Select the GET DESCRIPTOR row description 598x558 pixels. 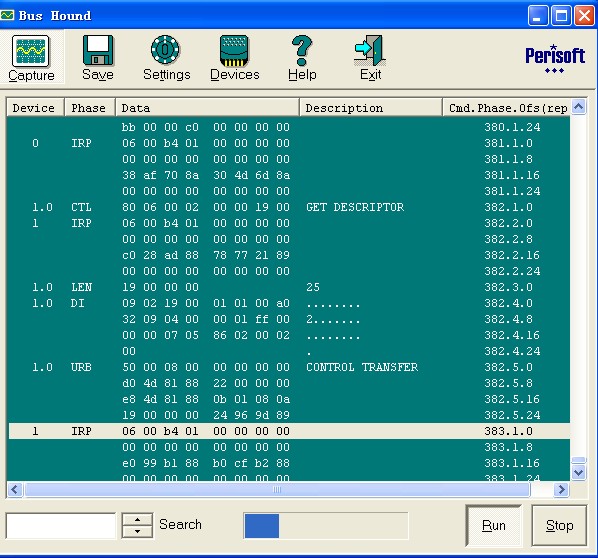tap(355, 207)
